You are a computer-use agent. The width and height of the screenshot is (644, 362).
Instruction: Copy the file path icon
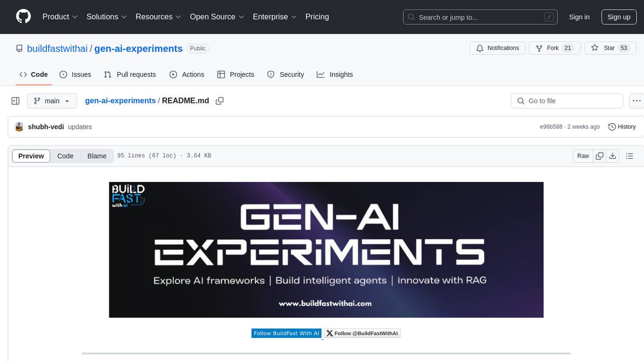[220, 101]
